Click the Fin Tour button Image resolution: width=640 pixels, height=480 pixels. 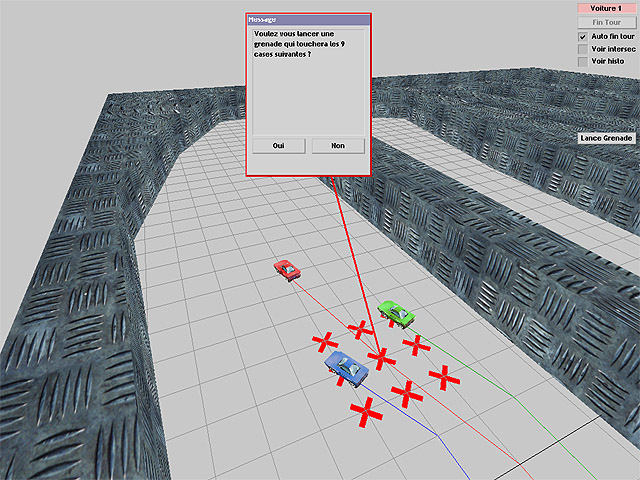[x=606, y=22]
